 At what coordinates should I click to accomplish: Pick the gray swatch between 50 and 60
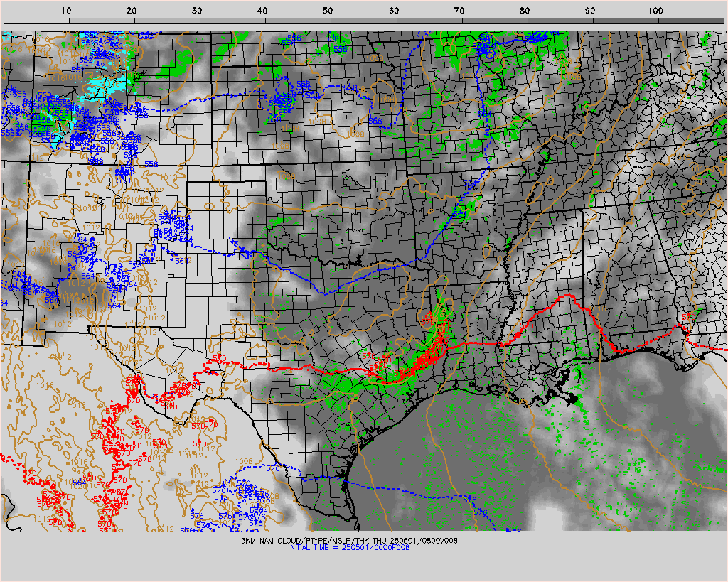click(364, 21)
